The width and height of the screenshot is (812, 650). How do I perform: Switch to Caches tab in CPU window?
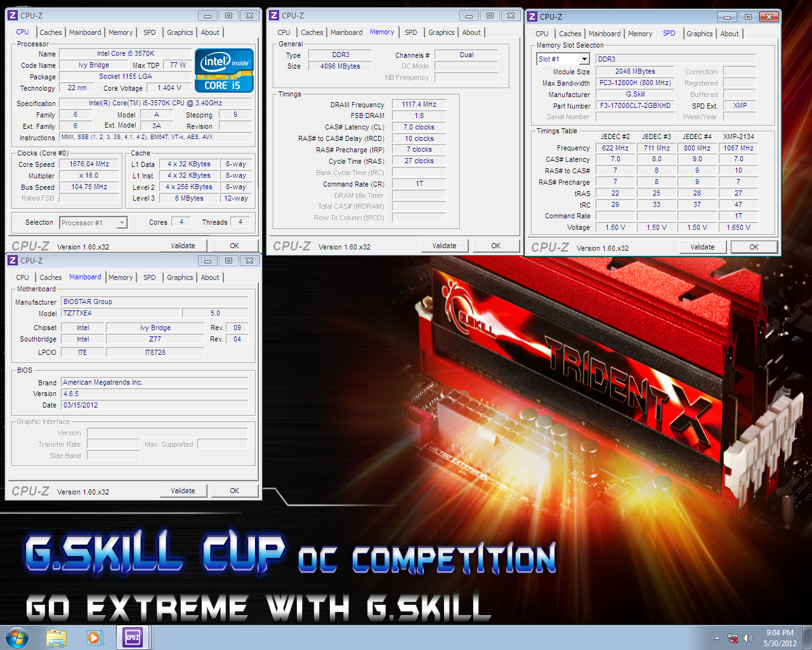click(51, 32)
